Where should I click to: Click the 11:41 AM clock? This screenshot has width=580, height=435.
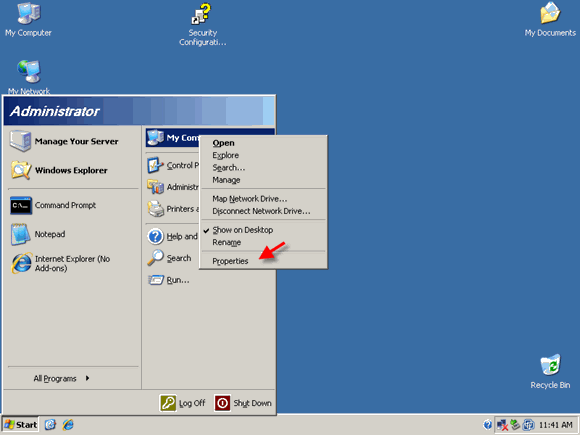click(x=556, y=425)
